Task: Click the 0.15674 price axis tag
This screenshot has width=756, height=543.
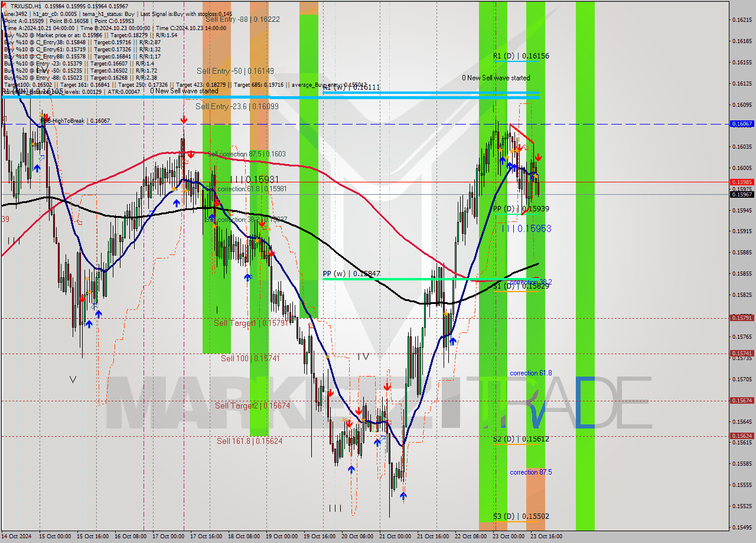Action: click(742, 400)
